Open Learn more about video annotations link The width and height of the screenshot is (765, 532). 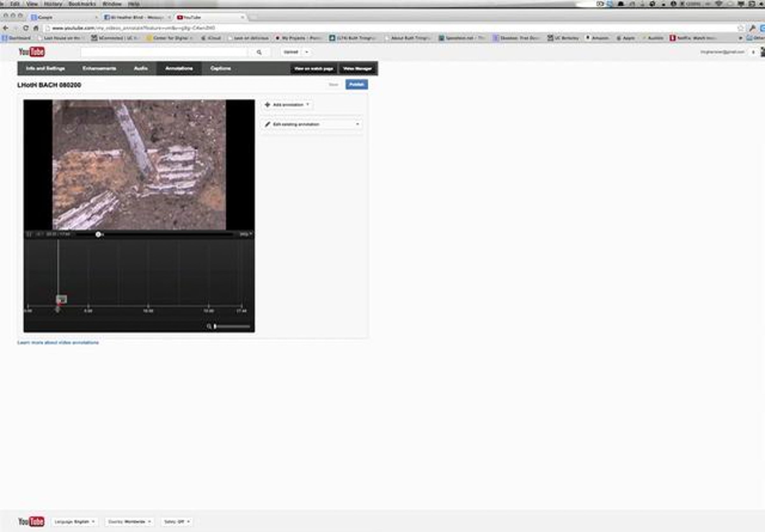[x=58, y=342]
